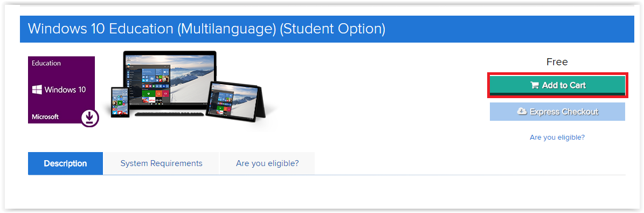Click the circular download arrow badge on box art

click(90, 118)
